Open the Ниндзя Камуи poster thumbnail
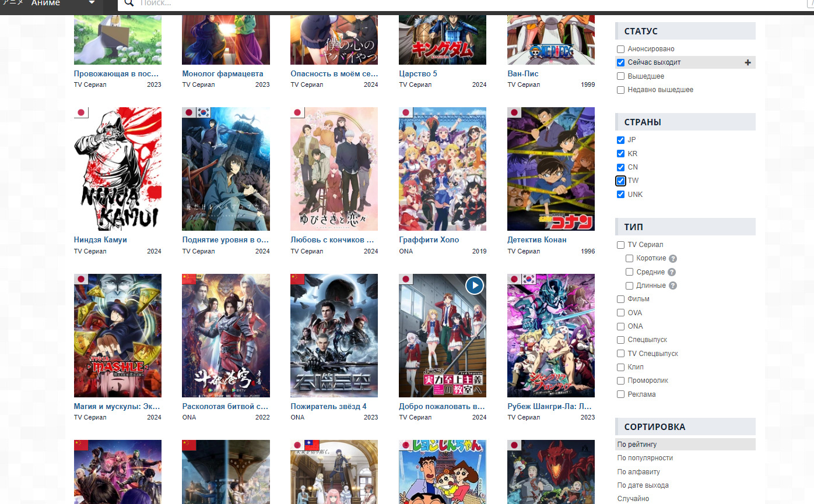 point(118,169)
